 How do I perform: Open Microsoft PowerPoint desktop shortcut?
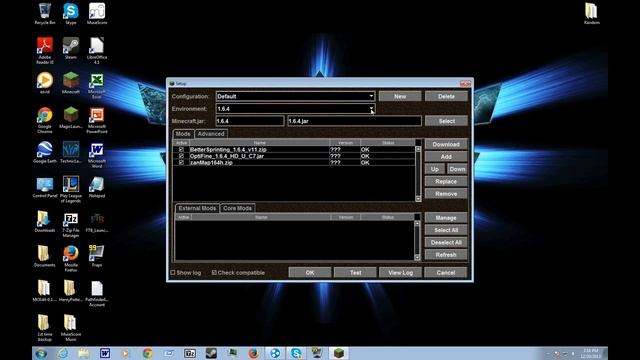tap(97, 120)
